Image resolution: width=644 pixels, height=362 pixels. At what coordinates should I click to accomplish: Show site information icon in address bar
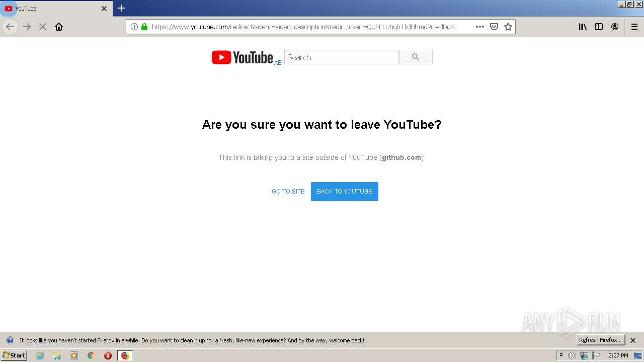coord(134,27)
